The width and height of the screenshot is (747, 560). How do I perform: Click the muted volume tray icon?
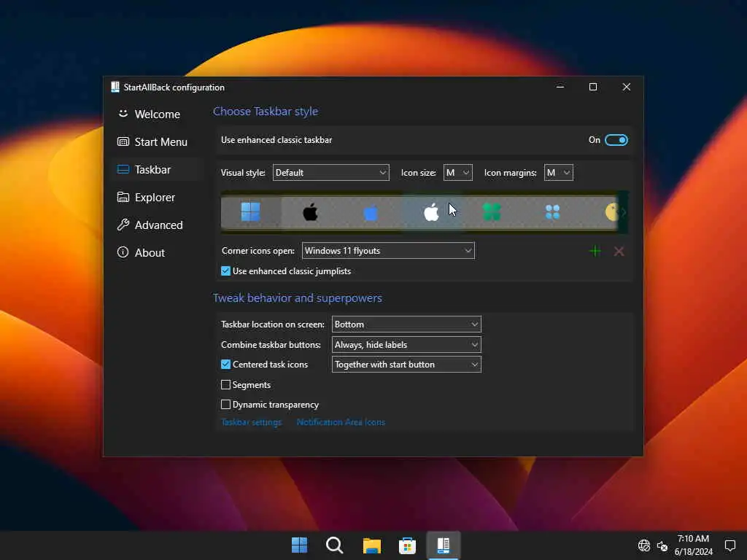pos(662,545)
